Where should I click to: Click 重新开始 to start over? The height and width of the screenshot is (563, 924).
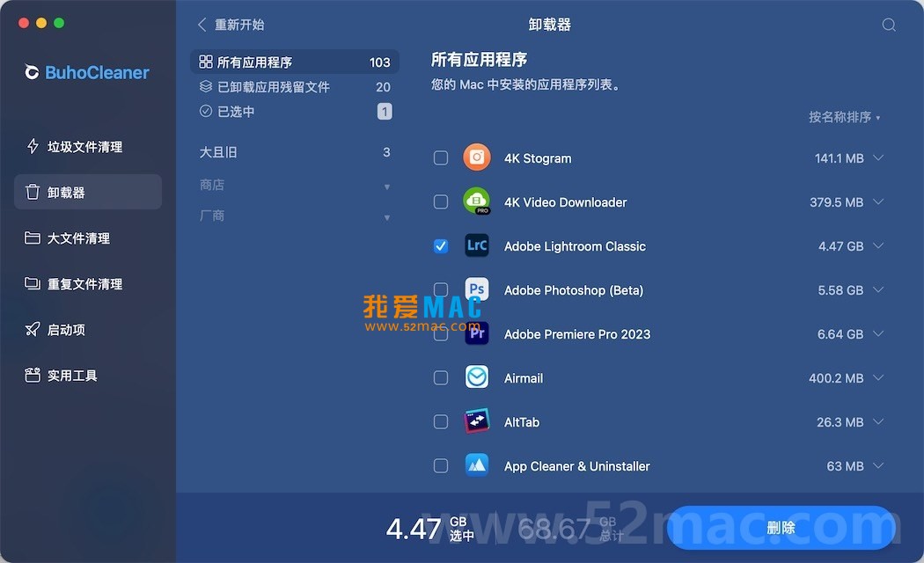(x=239, y=25)
